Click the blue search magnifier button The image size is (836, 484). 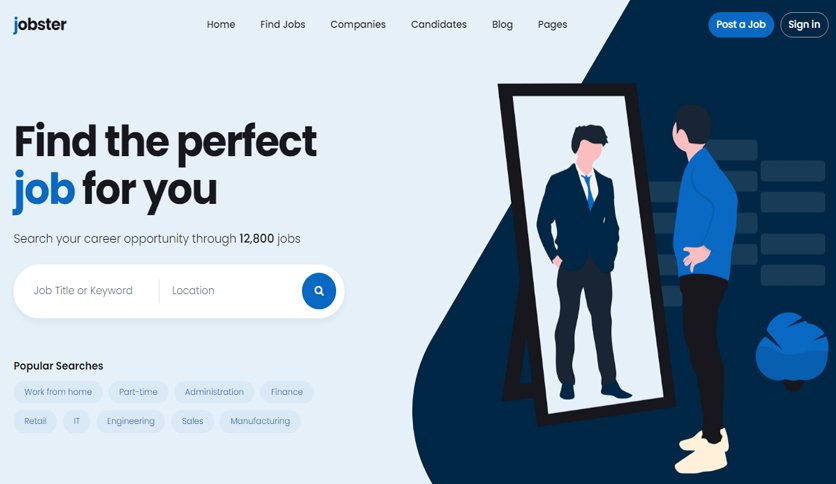(319, 291)
